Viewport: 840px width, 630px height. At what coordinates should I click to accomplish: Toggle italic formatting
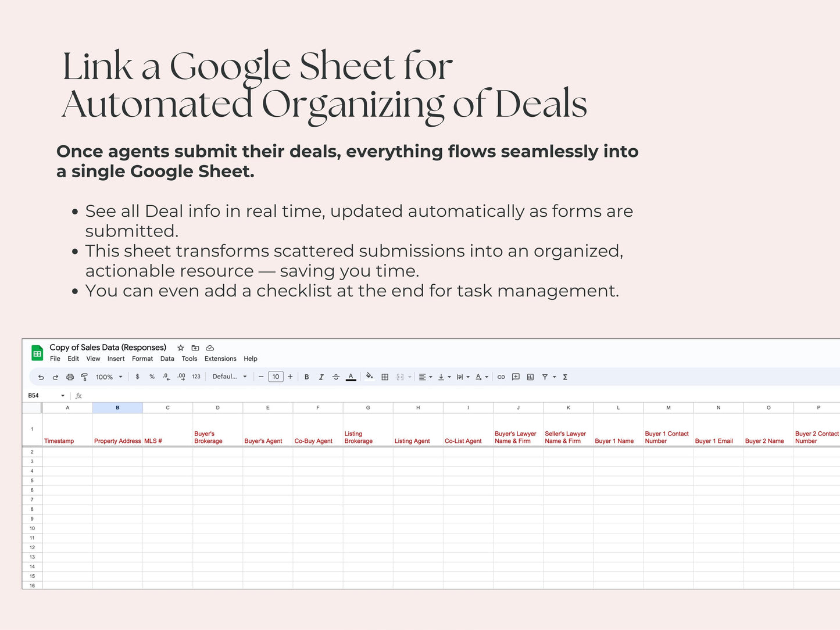(x=321, y=377)
